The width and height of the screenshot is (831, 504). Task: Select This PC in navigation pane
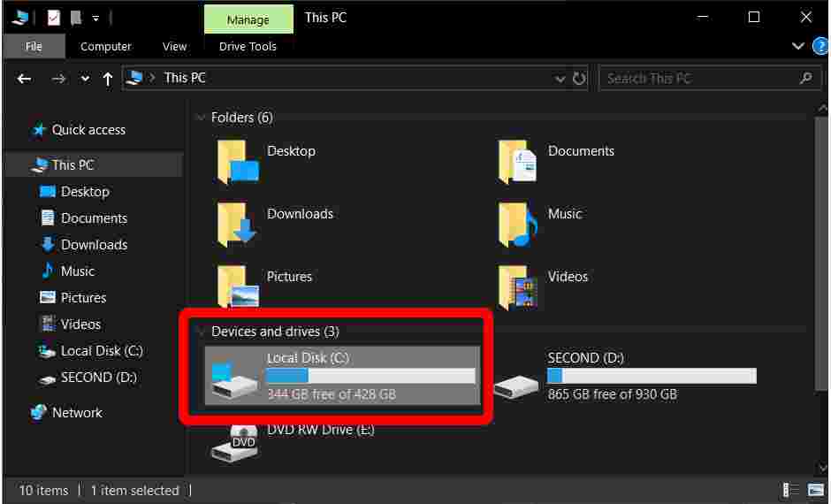click(63, 164)
